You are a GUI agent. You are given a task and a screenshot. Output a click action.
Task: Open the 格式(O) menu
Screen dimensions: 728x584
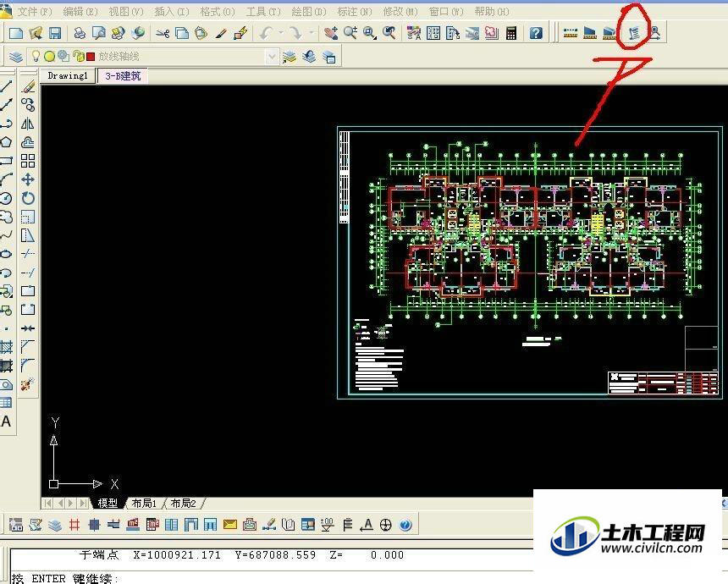pyautogui.click(x=218, y=11)
